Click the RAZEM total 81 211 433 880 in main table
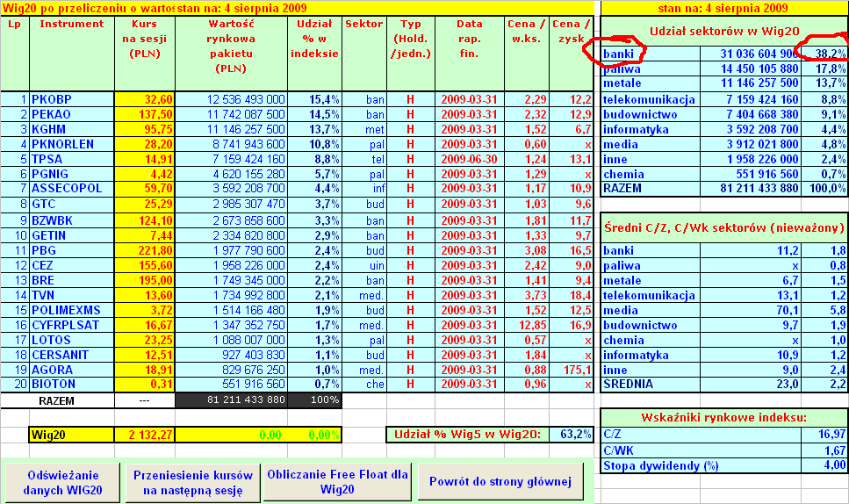This screenshot has width=849, height=504. pos(231,400)
